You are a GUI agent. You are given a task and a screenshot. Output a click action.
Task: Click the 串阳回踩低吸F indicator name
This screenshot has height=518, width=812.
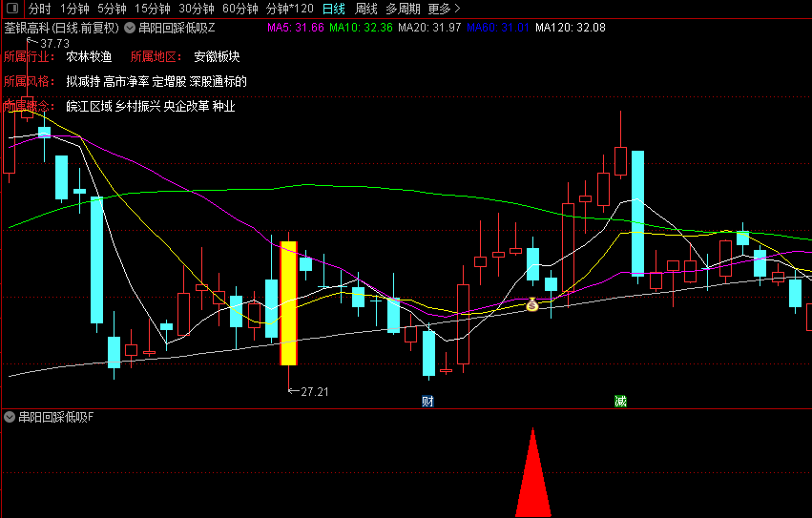pos(56,417)
